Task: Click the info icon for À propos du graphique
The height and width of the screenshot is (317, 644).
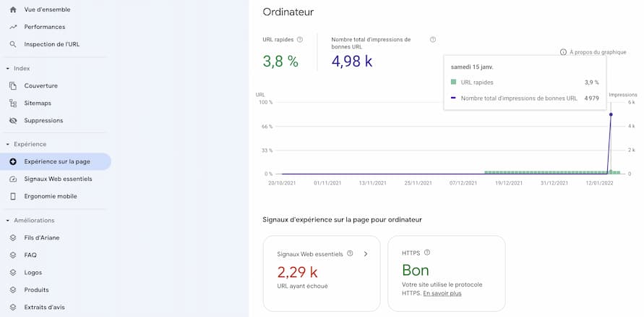Action: (563, 52)
